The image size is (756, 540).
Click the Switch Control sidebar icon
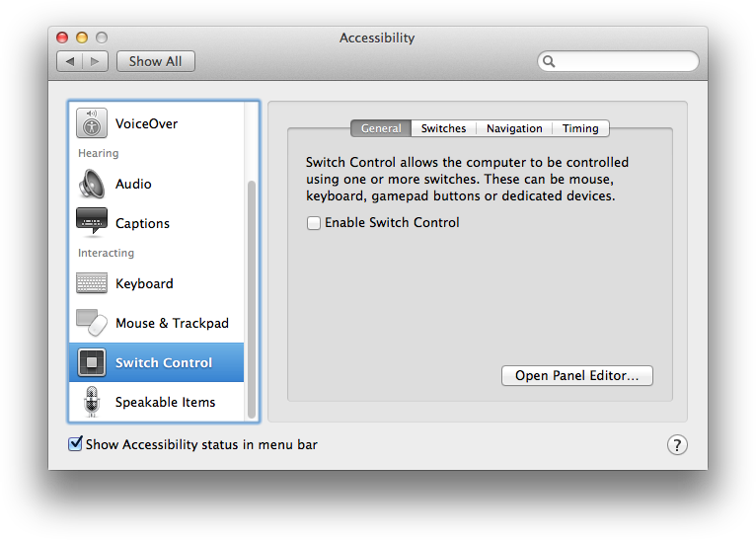[92, 362]
